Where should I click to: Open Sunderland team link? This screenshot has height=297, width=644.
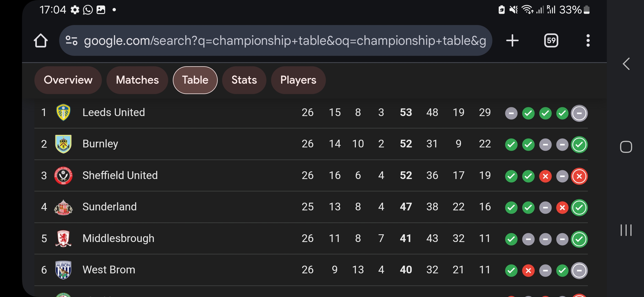point(110,207)
